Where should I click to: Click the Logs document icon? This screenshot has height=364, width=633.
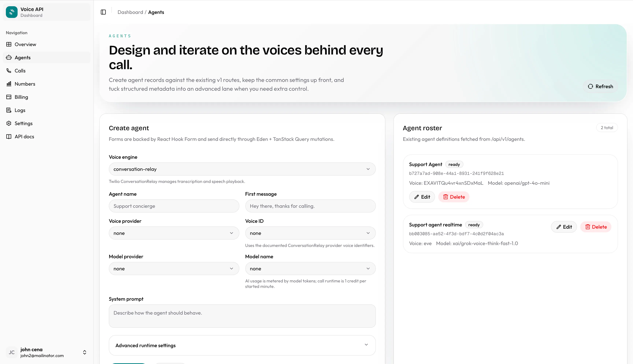pyautogui.click(x=9, y=110)
